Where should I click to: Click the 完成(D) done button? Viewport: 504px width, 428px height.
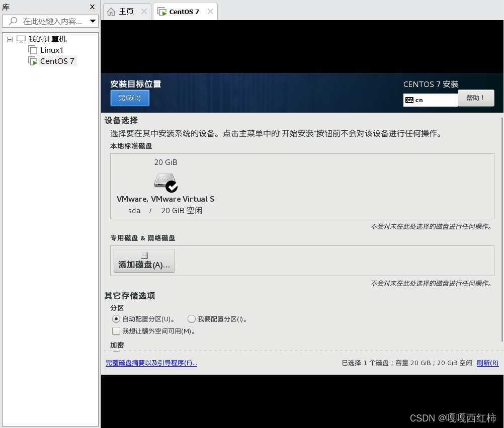[130, 98]
